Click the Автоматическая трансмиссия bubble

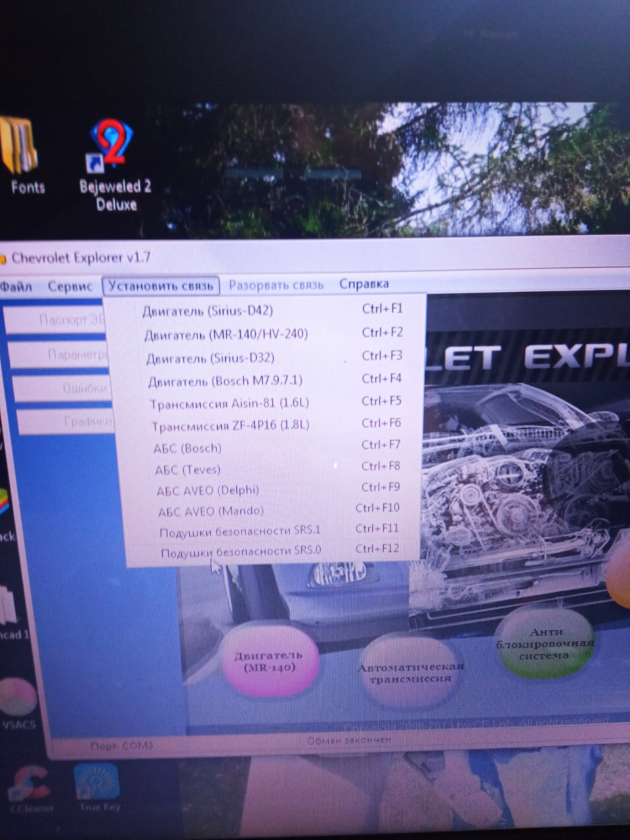410,673
